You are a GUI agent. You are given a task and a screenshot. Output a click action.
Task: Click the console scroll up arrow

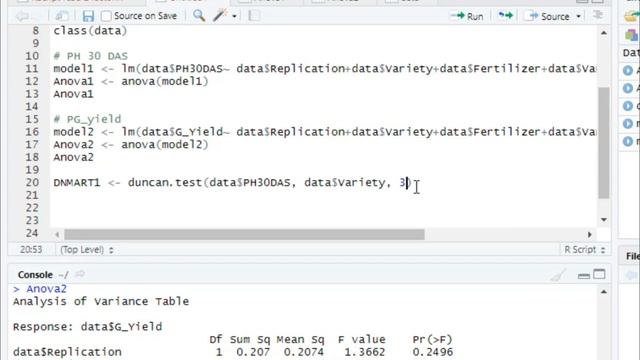click(x=604, y=292)
